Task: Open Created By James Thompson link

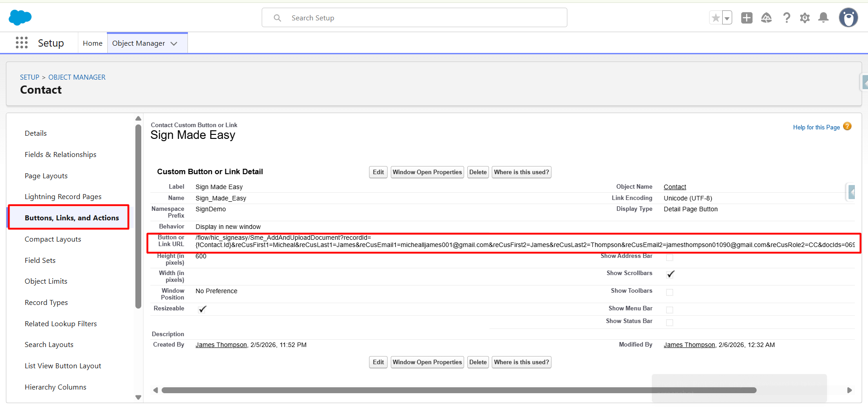Action: click(221, 345)
